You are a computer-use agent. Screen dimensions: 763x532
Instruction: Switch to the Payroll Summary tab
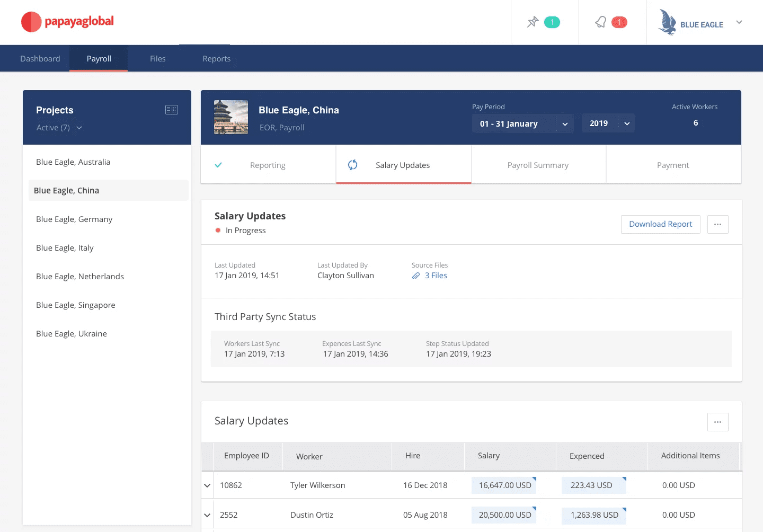(538, 165)
